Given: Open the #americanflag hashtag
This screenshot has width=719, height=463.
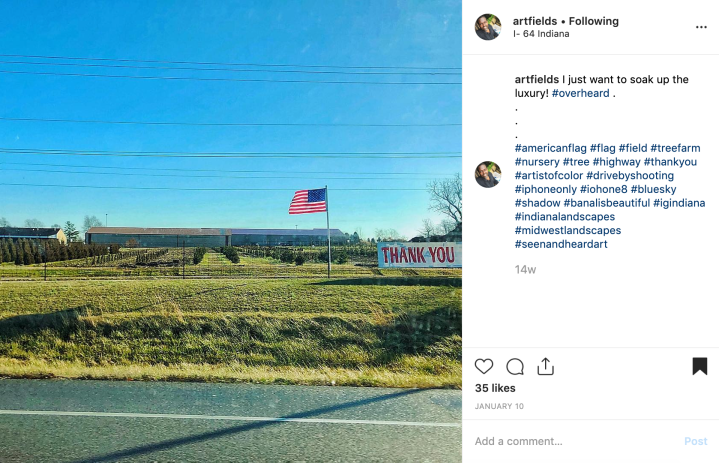Looking at the screenshot, I should click(550, 148).
